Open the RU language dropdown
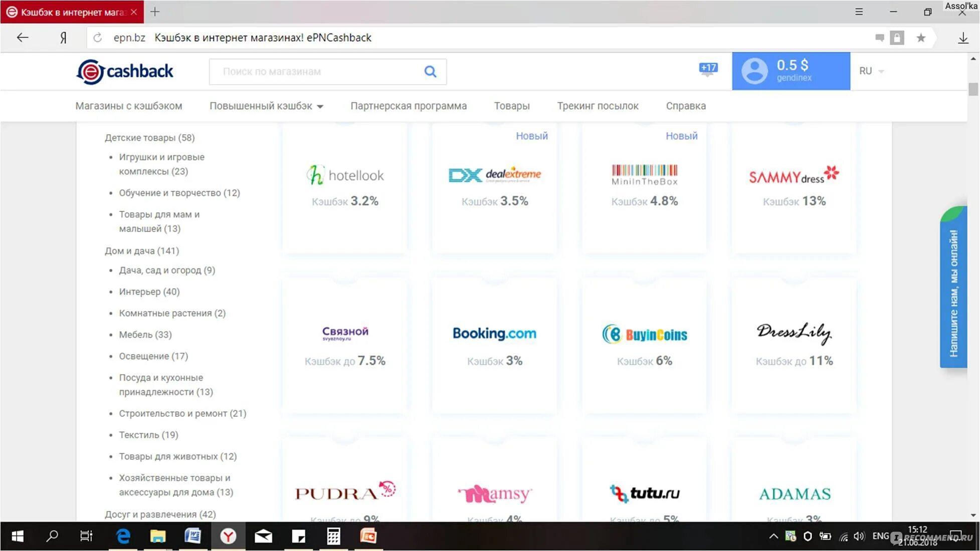 point(871,71)
